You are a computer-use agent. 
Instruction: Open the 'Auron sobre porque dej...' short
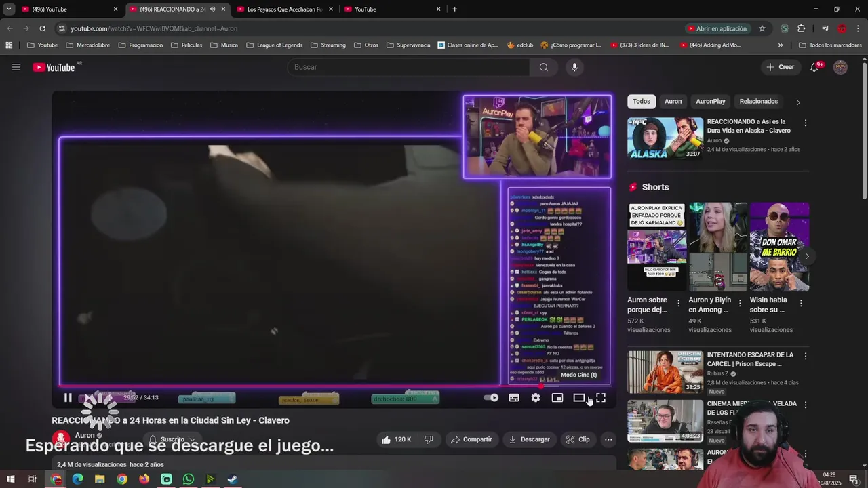[657, 247]
